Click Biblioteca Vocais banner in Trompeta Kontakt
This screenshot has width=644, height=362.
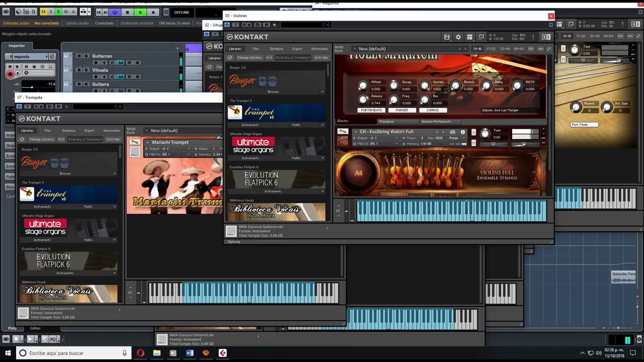(x=69, y=294)
